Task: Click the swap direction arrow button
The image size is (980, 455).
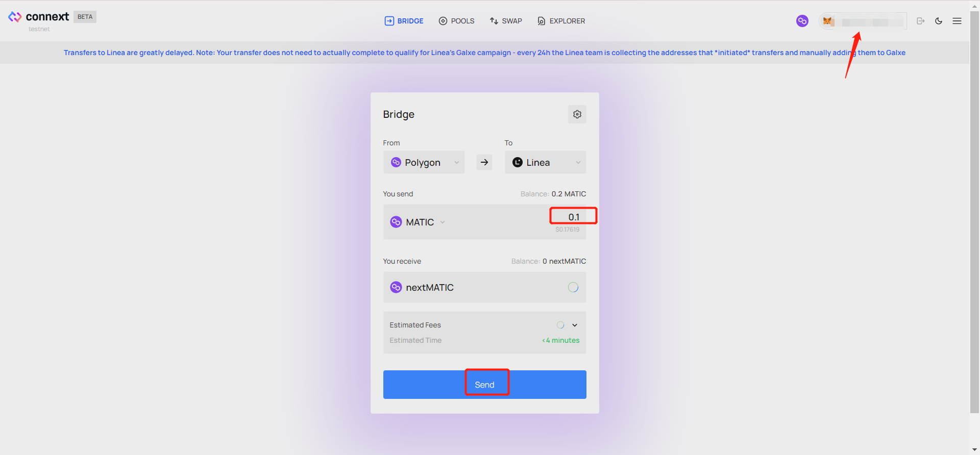Action: pos(484,162)
